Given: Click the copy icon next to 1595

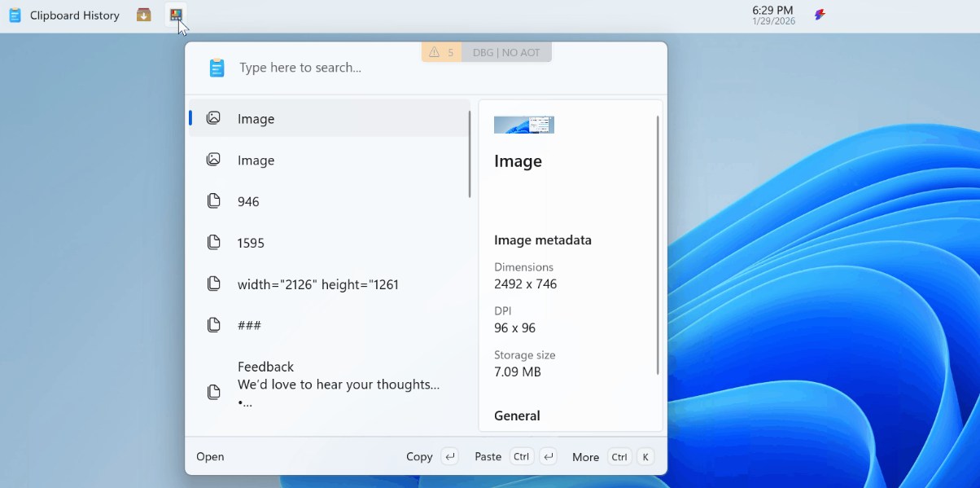Looking at the screenshot, I should 213,242.
